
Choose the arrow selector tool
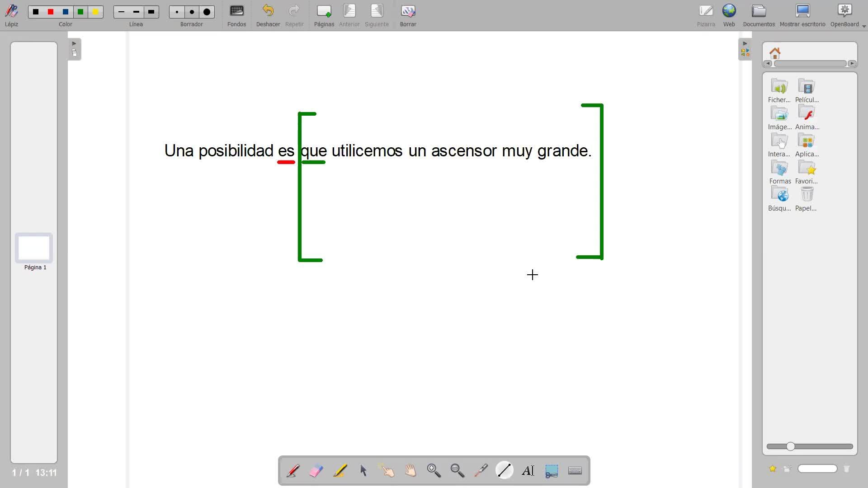pyautogui.click(x=363, y=471)
